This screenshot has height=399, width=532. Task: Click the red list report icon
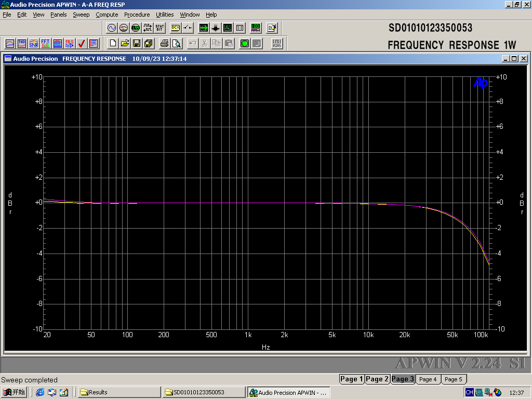coord(94,44)
